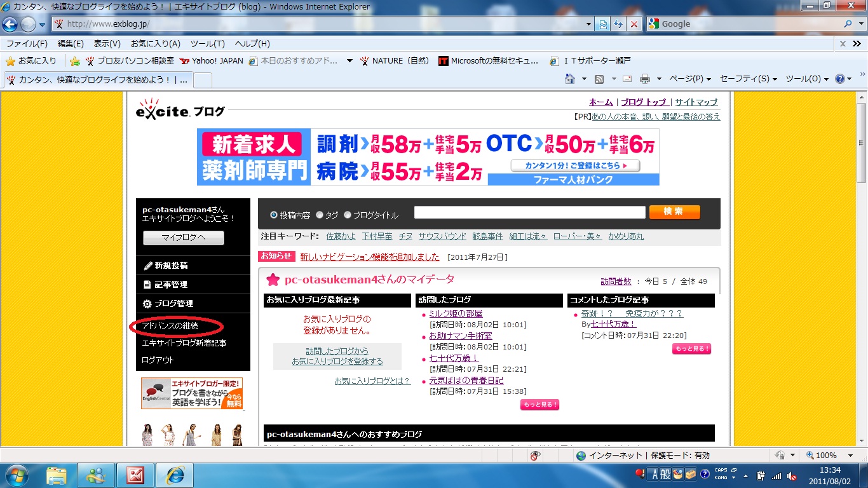Open the English Central sidebar banner
This screenshot has width=868, height=488.
192,393
